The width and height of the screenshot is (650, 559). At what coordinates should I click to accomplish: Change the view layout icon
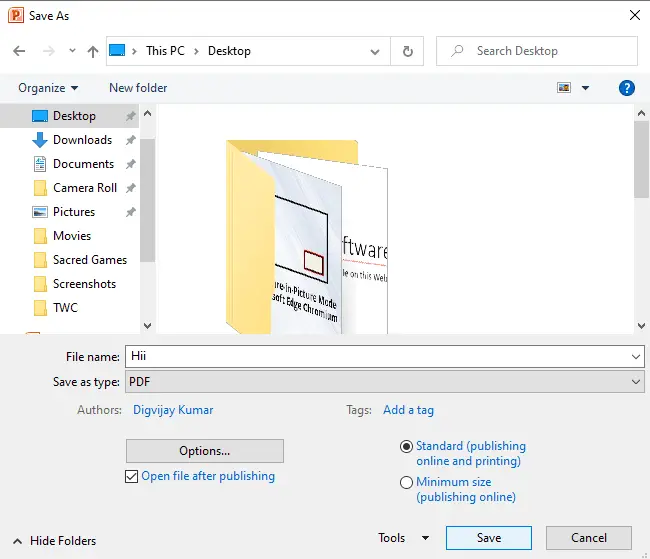click(x=564, y=87)
